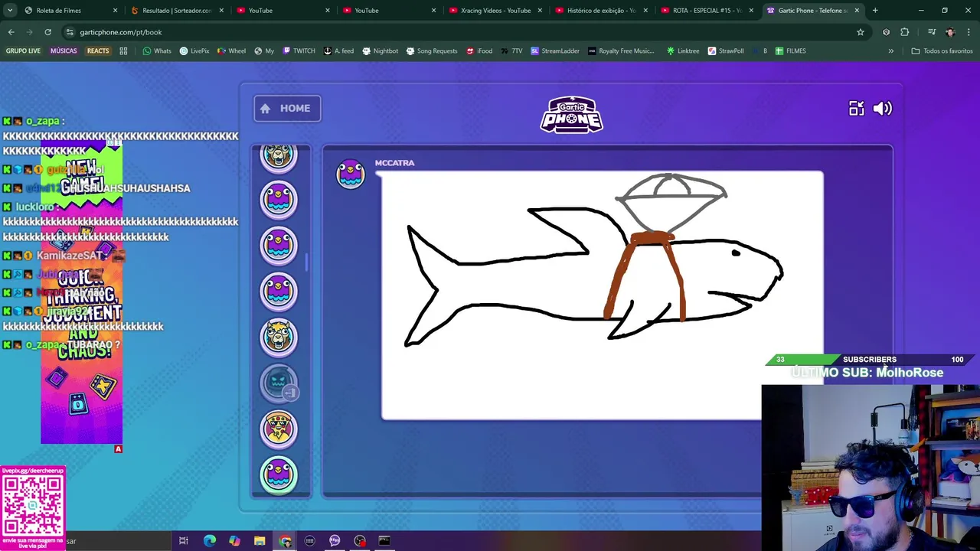The width and height of the screenshot is (980, 551).
Task: Go to HOME in Gartic Phone
Action: coord(287,108)
